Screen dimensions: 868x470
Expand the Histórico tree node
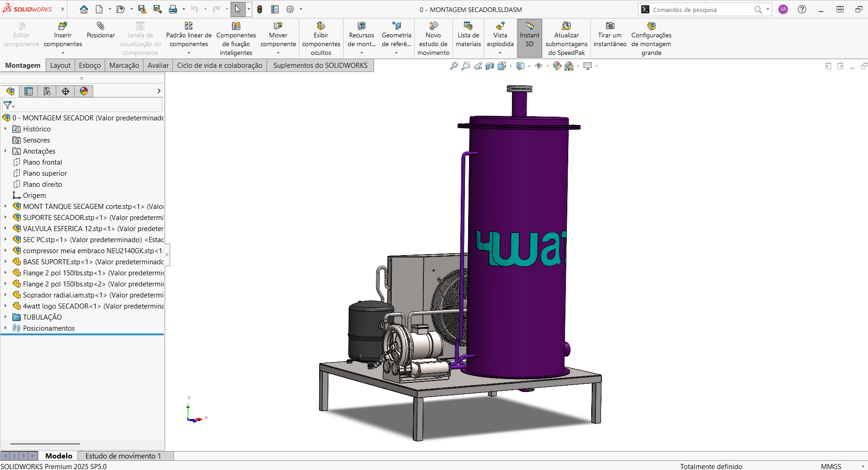[6, 129]
